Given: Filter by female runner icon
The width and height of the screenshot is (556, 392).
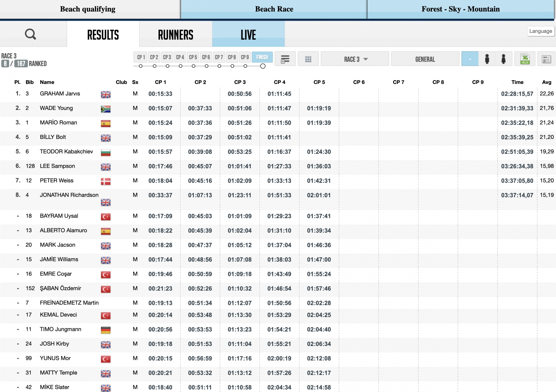Looking at the screenshot, I should pyautogui.click(x=504, y=59).
